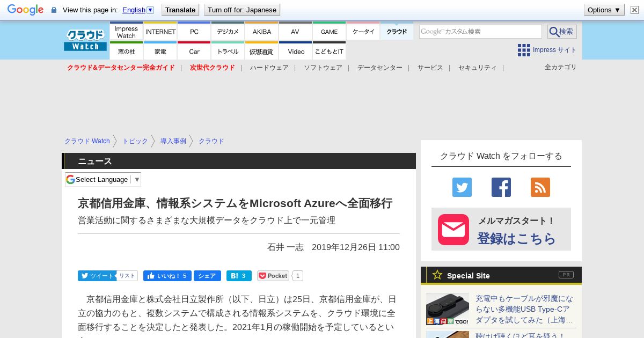644x338 pixels.
Task: Click the Pocket save button
Action: [x=273, y=276]
